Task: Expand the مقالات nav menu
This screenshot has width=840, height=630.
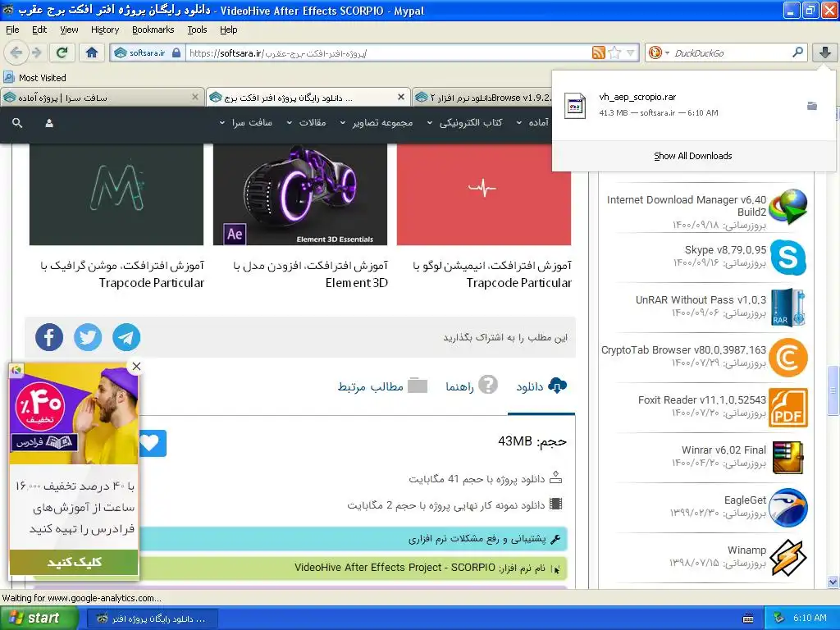Action: point(306,123)
